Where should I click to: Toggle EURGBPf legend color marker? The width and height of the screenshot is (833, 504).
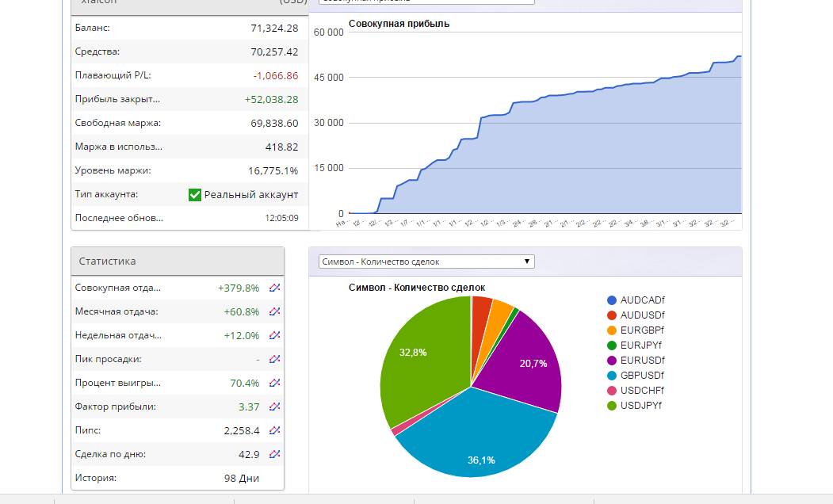612,330
